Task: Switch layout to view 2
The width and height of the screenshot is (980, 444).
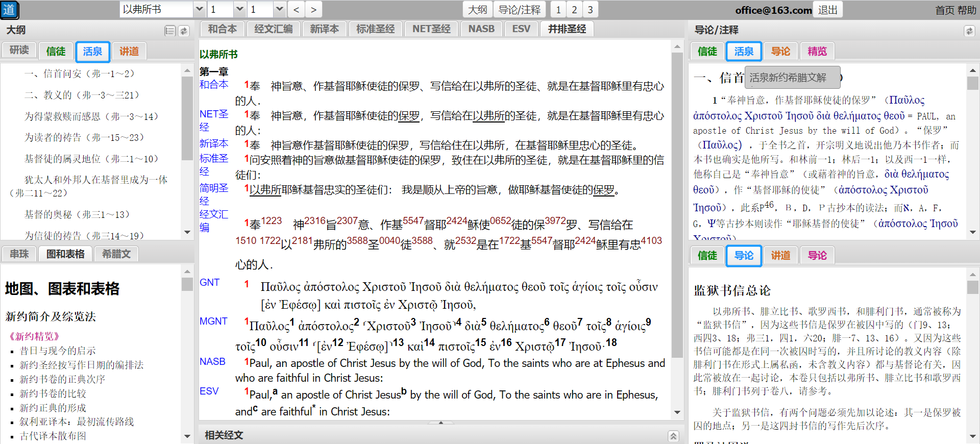Action: pyautogui.click(x=574, y=10)
